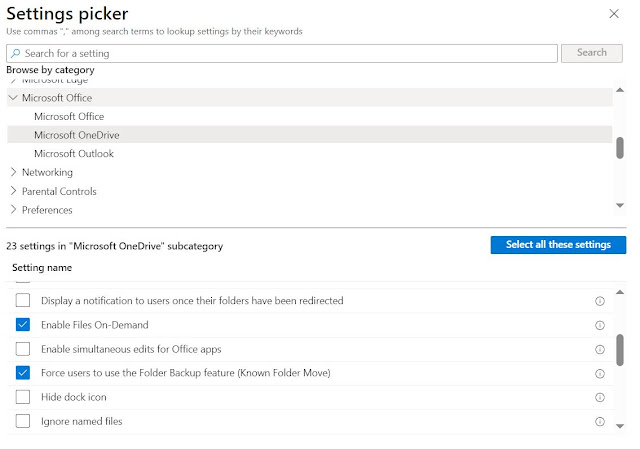Click the parent Microsoft Office category label
Screen dimensions: 640x449
57,98
